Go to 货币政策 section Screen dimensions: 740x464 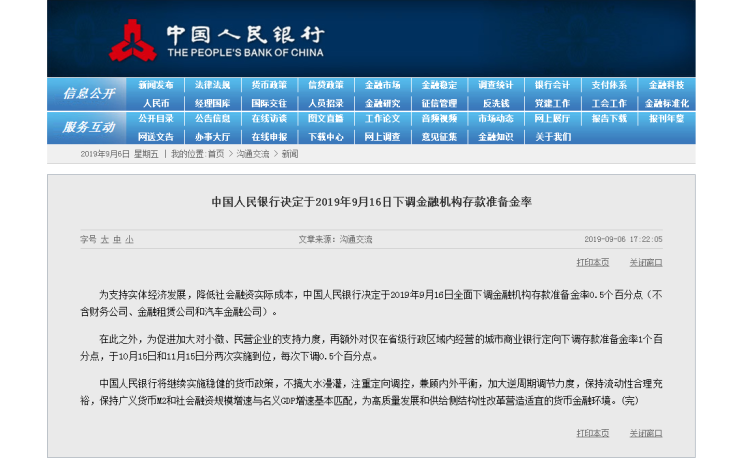(269, 85)
